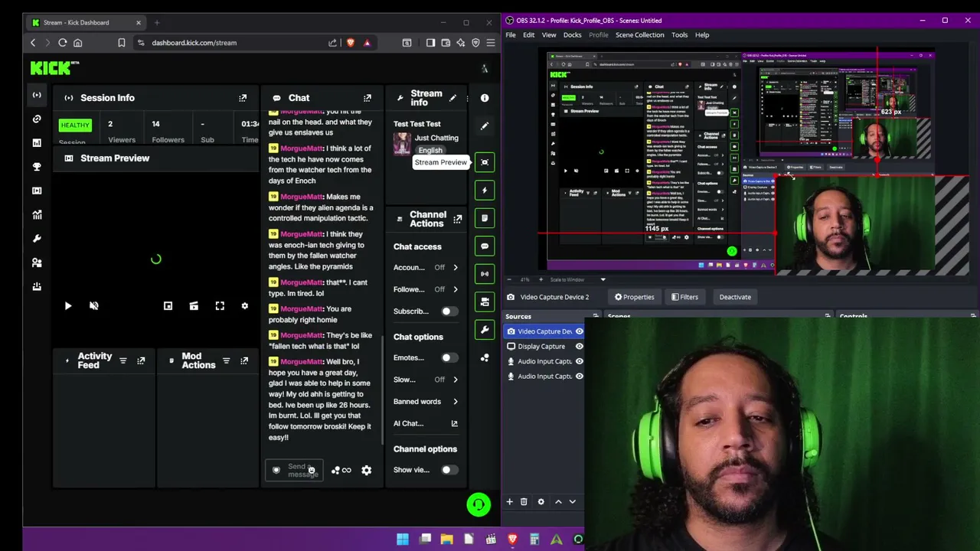The width and height of the screenshot is (980, 551).
Task: Hide the second Audio Input Capture source
Action: click(x=580, y=377)
